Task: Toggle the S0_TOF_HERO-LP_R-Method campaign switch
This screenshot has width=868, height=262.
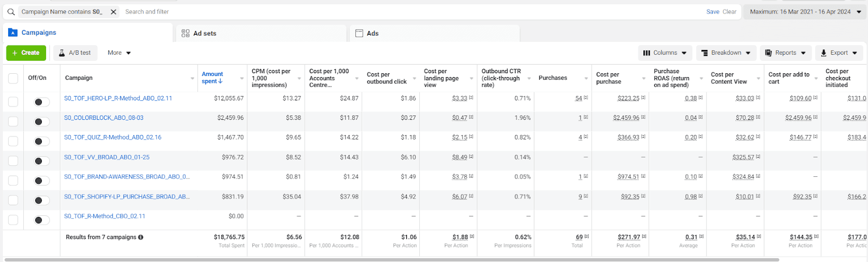Action: pos(41,102)
